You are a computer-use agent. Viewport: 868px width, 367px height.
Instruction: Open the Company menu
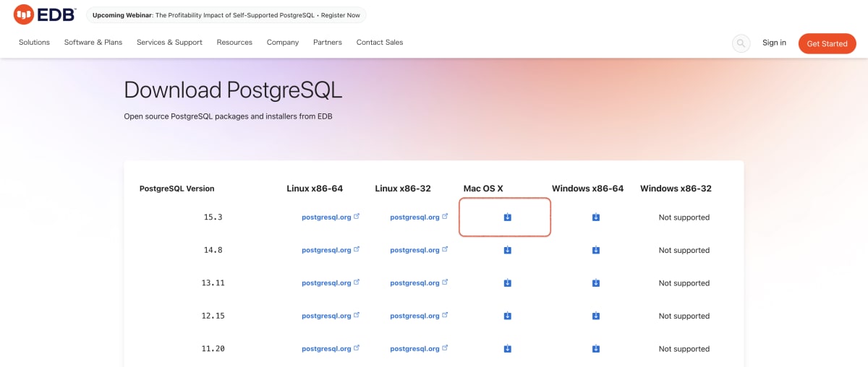pyautogui.click(x=283, y=43)
